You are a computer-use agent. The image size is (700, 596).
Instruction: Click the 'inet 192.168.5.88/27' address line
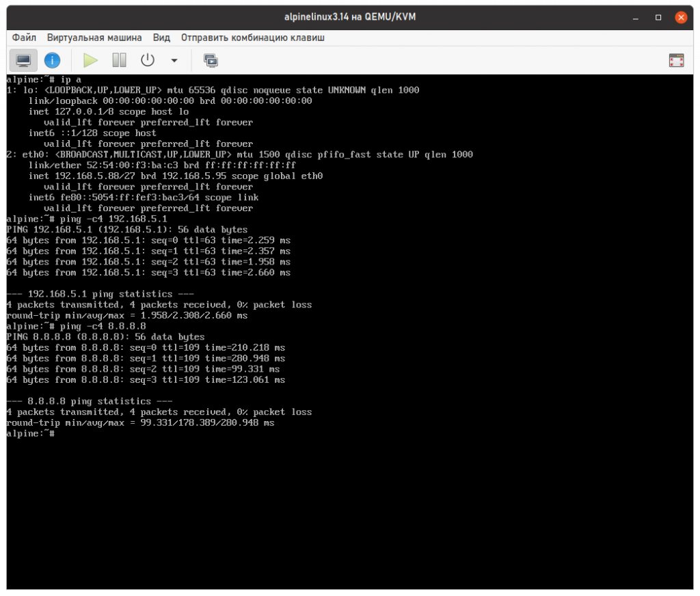coord(176,176)
